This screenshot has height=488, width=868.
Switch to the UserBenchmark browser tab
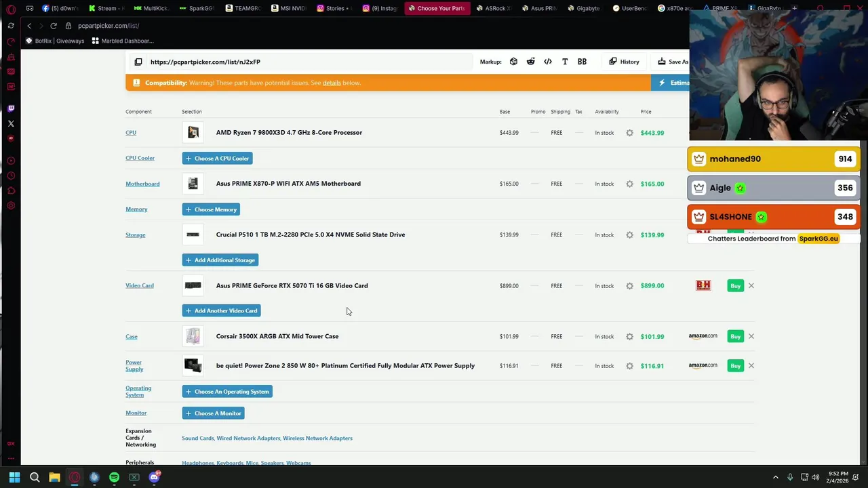[630, 8]
